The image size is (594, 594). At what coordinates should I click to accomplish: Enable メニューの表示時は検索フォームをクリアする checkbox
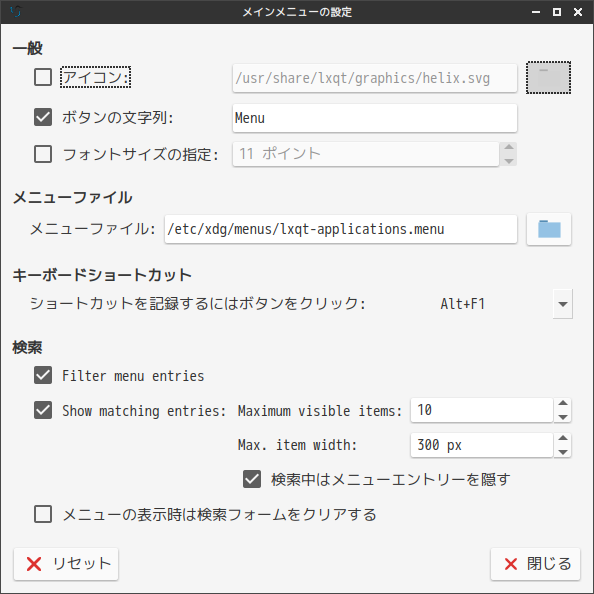pos(43,514)
